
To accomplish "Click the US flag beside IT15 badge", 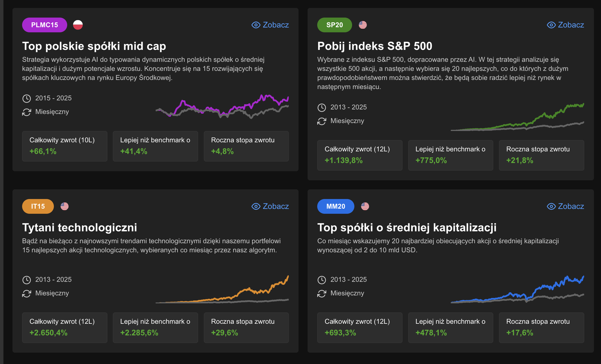I will pos(65,206).
